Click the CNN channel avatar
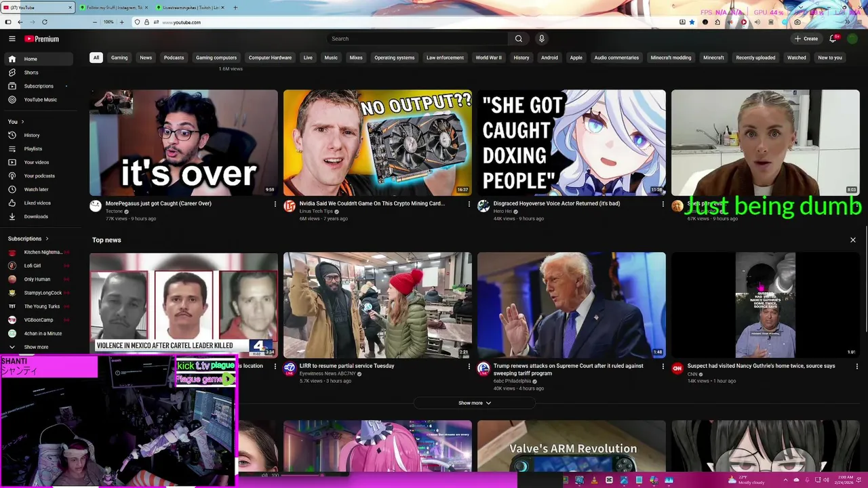Viewport: 868px width, 488px height. click(677, 369)
